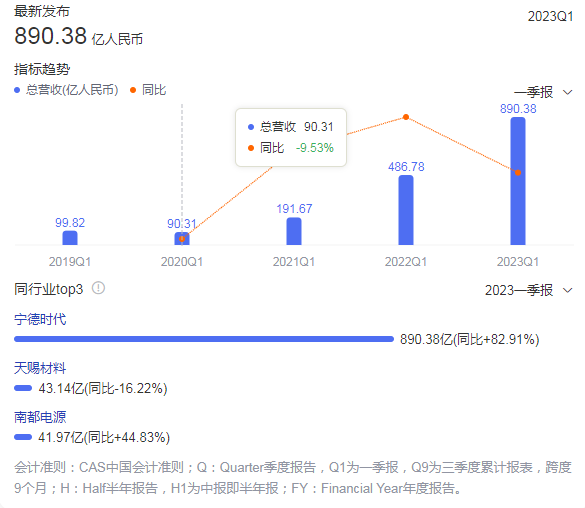Expand the 2023一季报 dropdown chevron
585x508 pixels.
click(x=567, y=290)
